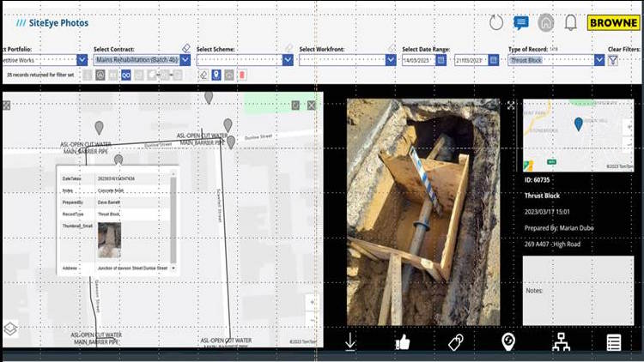The width and height of the screenshot is (644, 362).
Task: Click the red delete trash button
Action: coord(241,75)
